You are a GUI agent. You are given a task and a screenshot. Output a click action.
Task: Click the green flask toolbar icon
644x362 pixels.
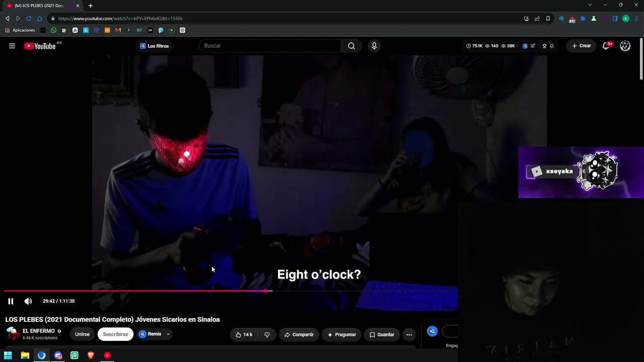594,19
